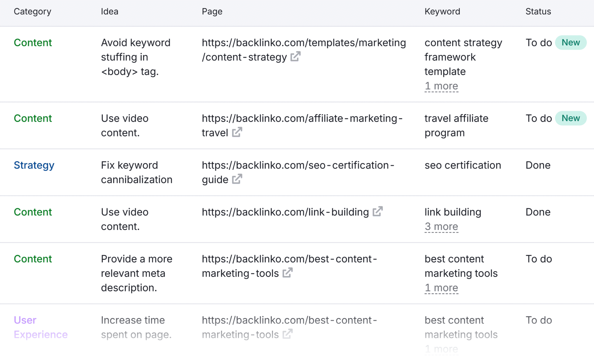Open the backlinko.com/link-building URL
Image resolution: width=594 pixels, height=364 pixels.
tap(285, 212)
